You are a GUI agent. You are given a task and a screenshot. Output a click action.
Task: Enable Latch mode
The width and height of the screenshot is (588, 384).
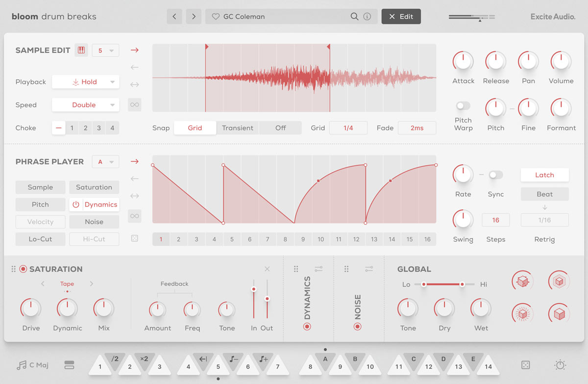click(544, 175)
